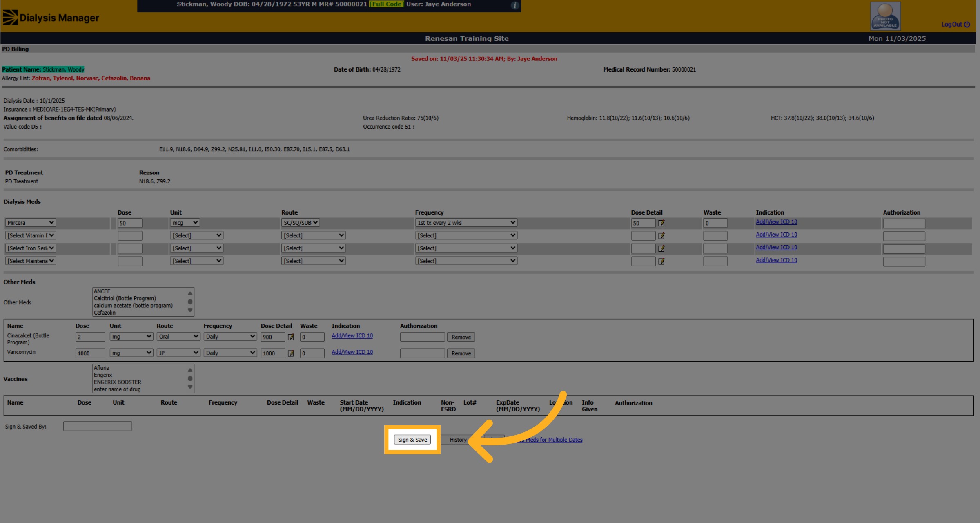Image resolution: width=980 pixels, height=523 pixels.
Task: Open the Mircera Frequency dropdown
Action: pyautogui.click(x=466, y=223)
